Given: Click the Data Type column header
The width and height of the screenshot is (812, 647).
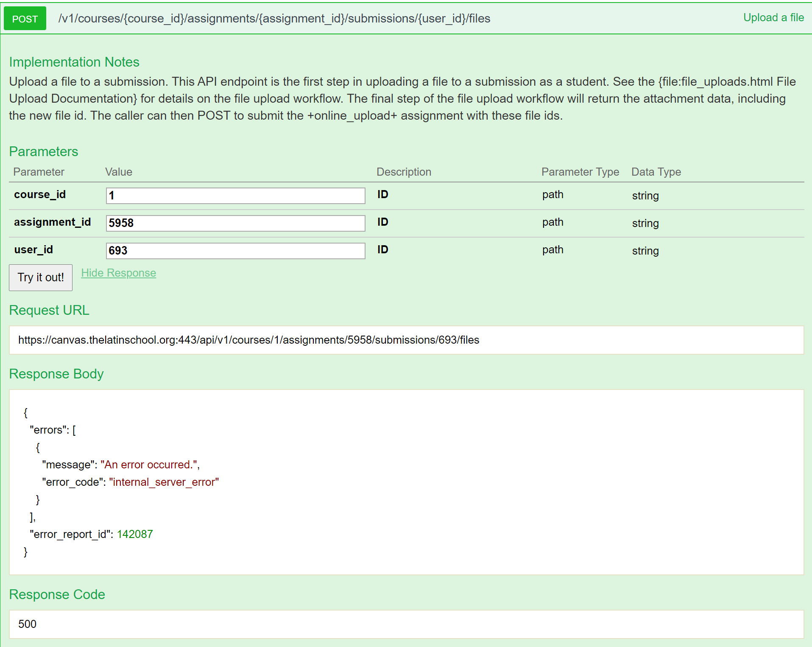Looking at the screenshot, I should click(x=656, y=172).
